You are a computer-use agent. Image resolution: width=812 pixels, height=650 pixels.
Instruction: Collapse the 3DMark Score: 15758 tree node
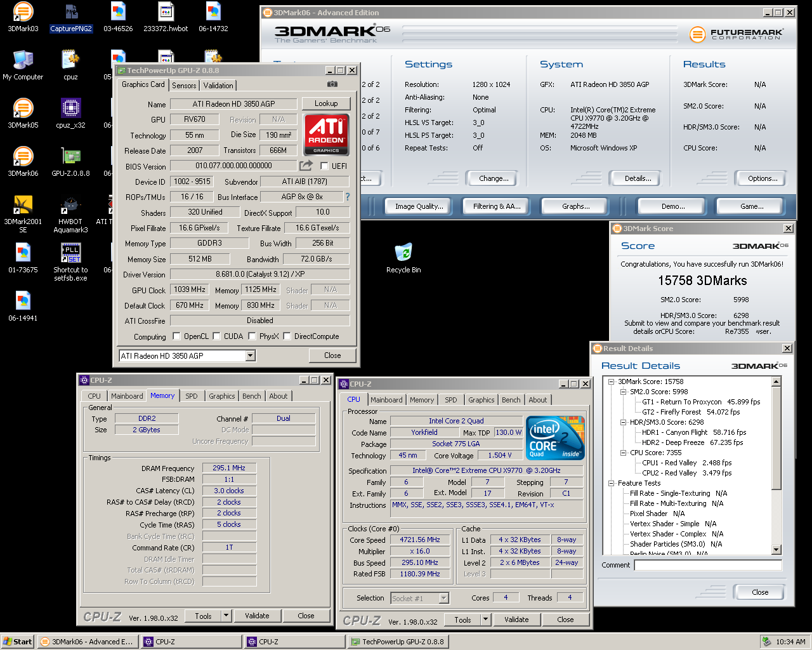pyautogui.click(x=611, y=381)
